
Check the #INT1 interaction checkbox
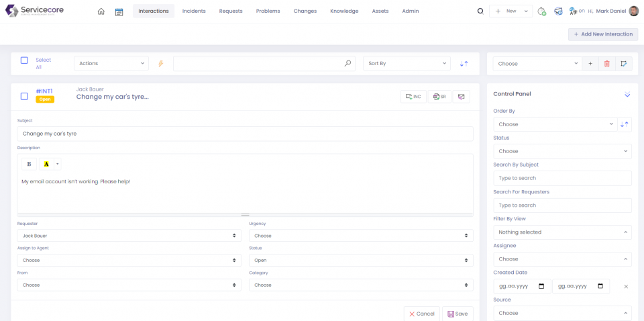coord(24,96)
